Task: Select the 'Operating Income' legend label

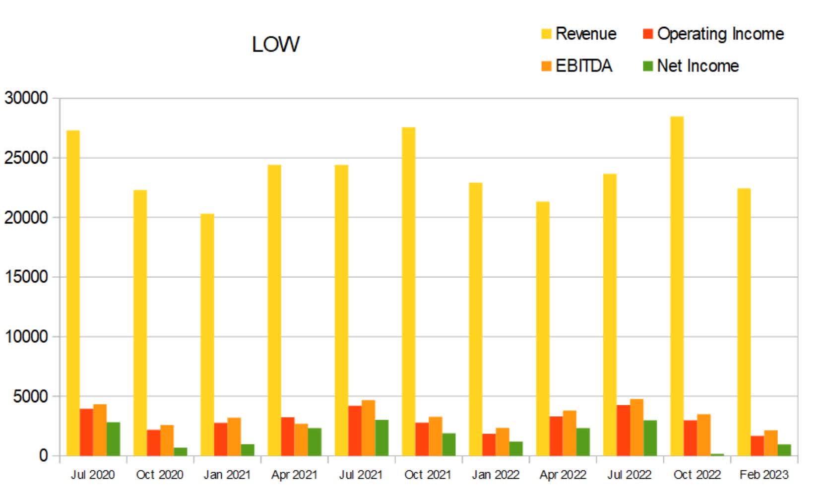Action: coord(720,34)
